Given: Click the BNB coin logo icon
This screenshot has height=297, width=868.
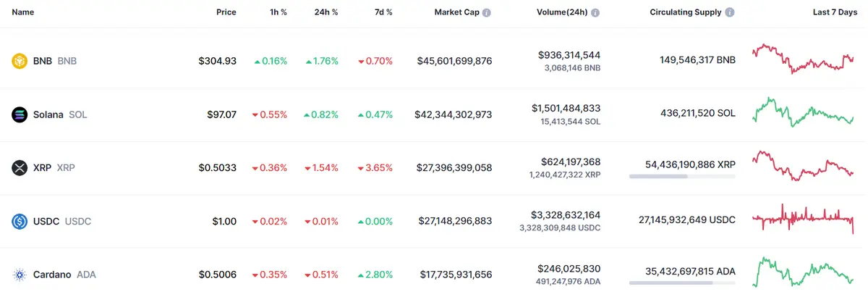Looking at the screenshot, I should pyautogui.click(x=20, y=61).
